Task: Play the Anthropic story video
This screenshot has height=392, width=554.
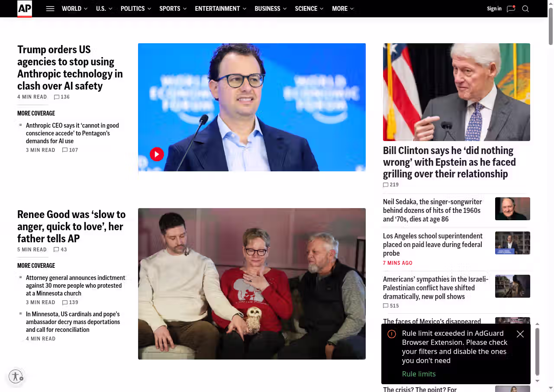Action: (x=157, y=154)
